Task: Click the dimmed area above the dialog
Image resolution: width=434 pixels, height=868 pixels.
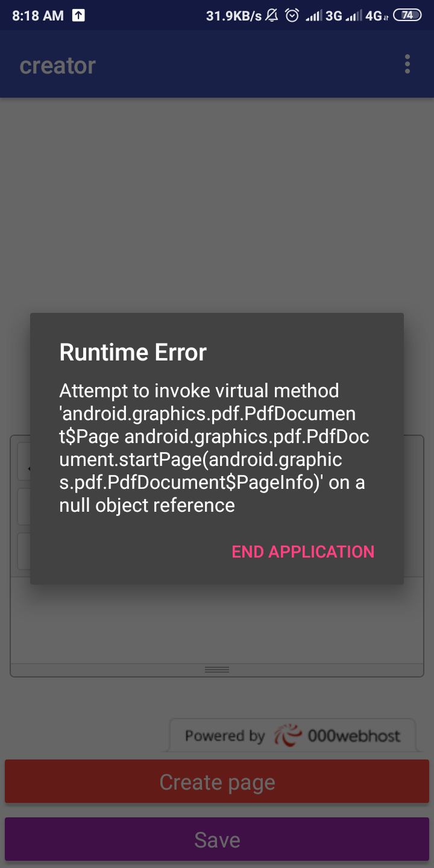Action: coord(217,205)
